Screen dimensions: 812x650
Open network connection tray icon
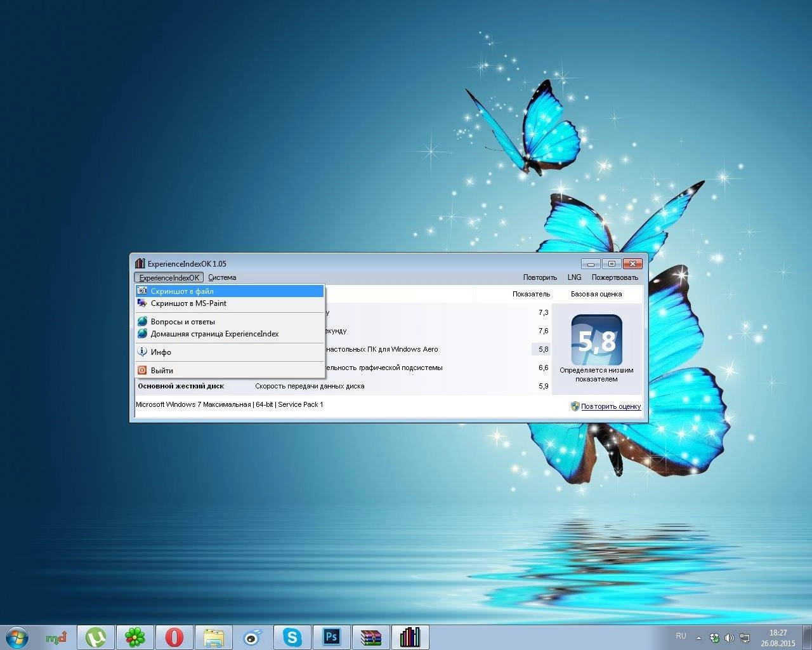[x=745, y=638]
